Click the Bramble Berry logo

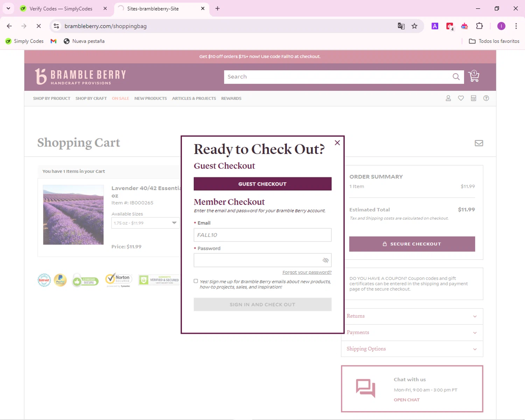point(80,77)
